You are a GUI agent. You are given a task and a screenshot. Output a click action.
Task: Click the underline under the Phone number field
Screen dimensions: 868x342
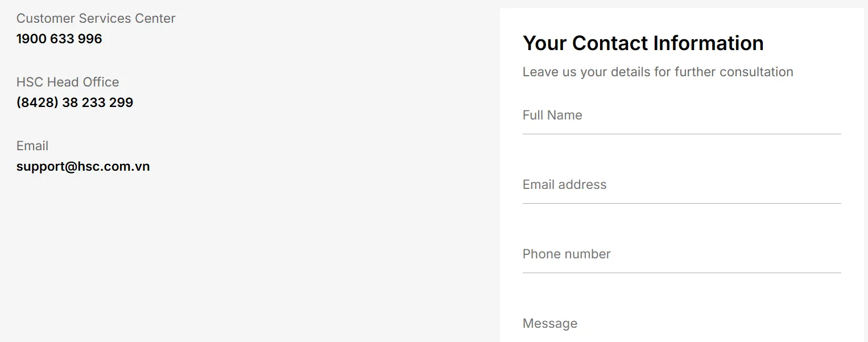pos(681,273)
